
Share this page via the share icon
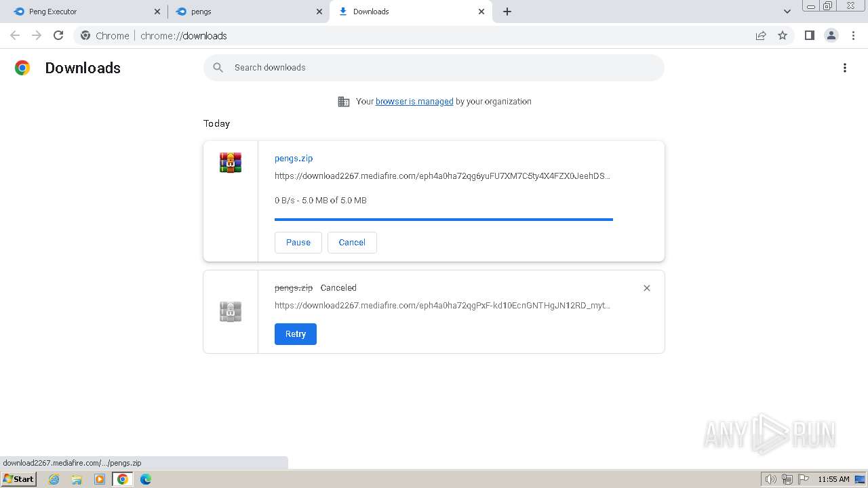point(761,35)
